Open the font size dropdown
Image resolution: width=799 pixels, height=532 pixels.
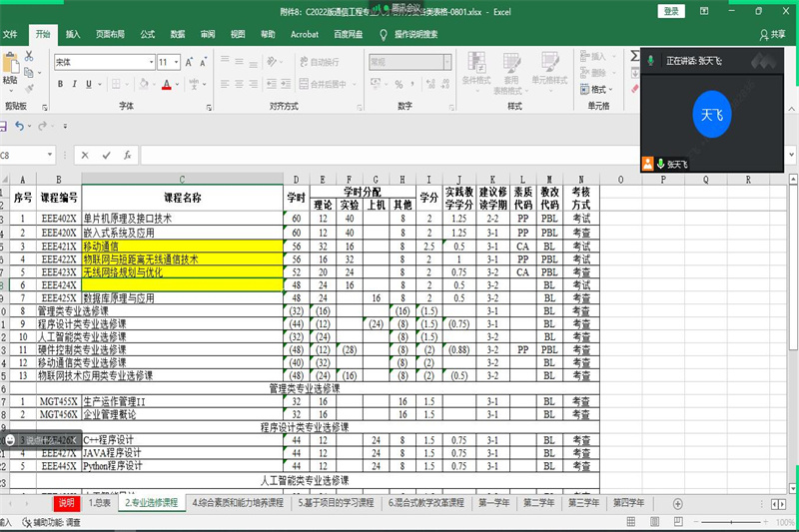(x=177, y=62)
